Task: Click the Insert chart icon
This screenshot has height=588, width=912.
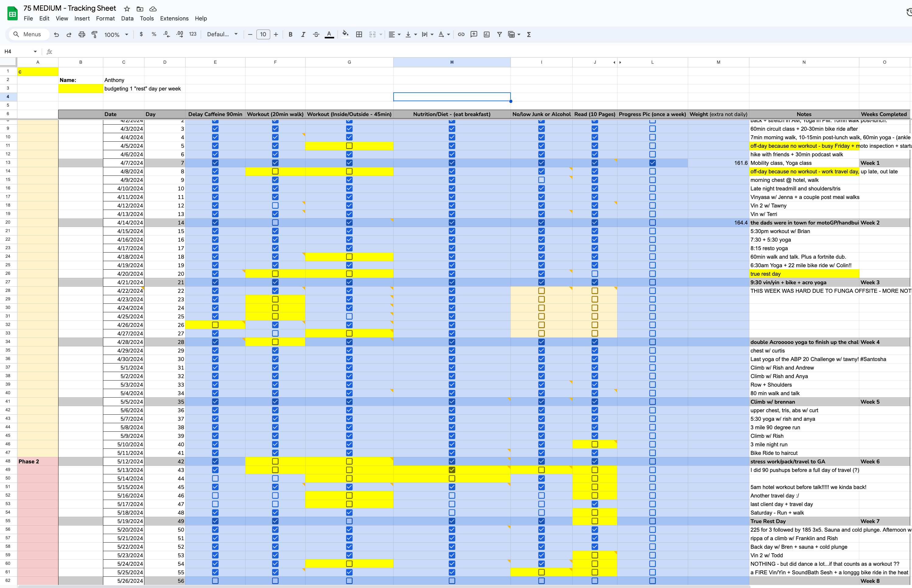Action: (x=486, y=34)
